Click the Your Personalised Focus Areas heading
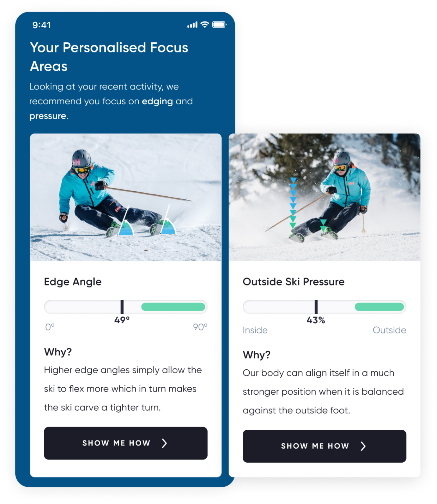437x504 pixels. point(109,57)
